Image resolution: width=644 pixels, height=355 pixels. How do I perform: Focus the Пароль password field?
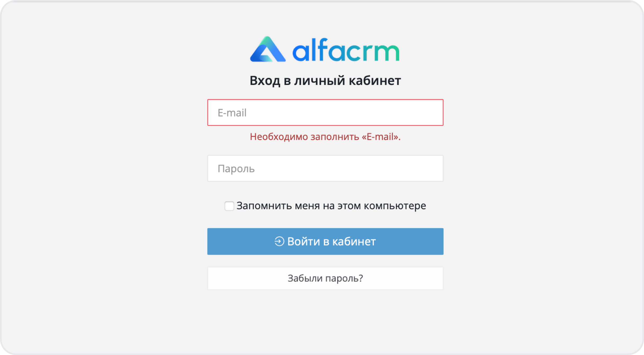325,168
